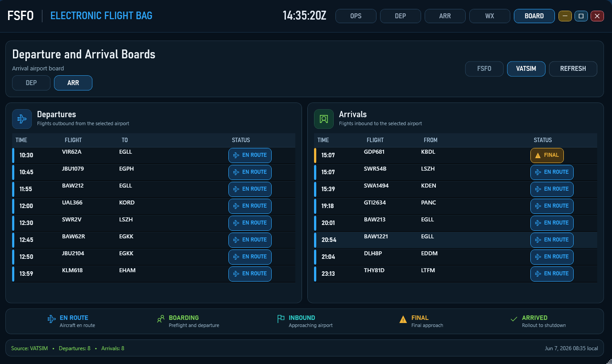Open the OPS tab in header
This screenshot has width=612, height=364.
click(356, 16)
